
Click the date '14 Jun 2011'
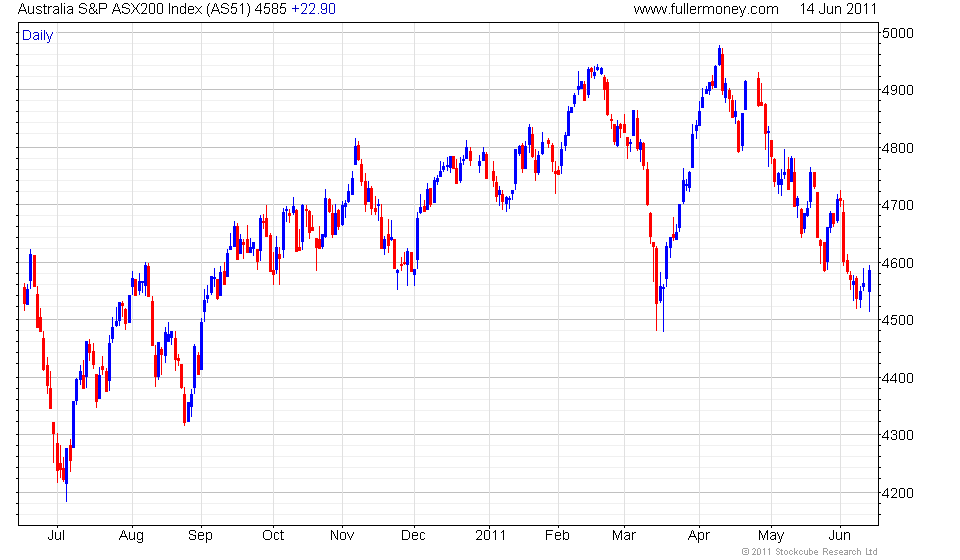coord(838,9)
